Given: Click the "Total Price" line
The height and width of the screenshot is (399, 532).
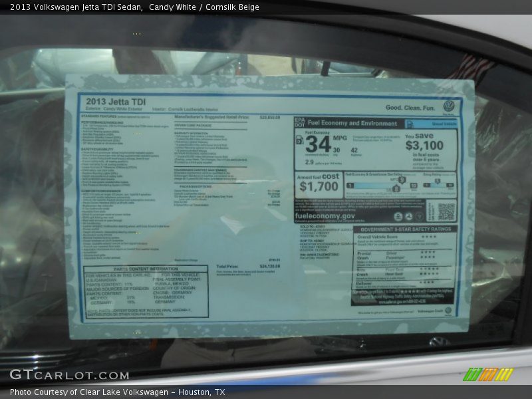Looking at the screenshot, I should click(248, 267).
